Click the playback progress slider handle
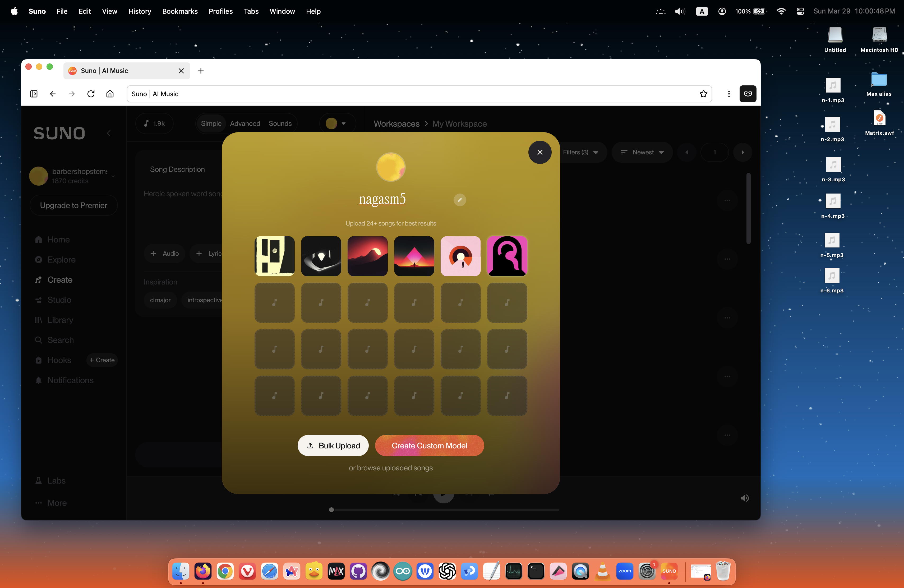The image size is (904, 588). (331, 510)
